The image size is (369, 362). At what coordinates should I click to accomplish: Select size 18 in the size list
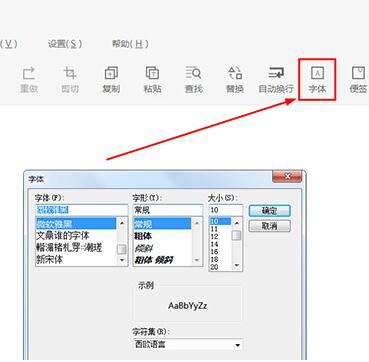[220, 260]
